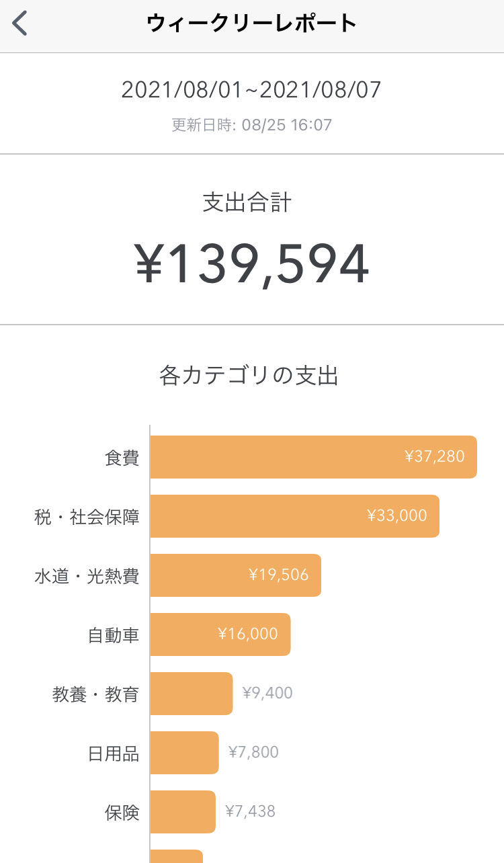The image size is (504, 863).
Task: Tap the ¥139,594 total amount
Action: tap(252, 264)
